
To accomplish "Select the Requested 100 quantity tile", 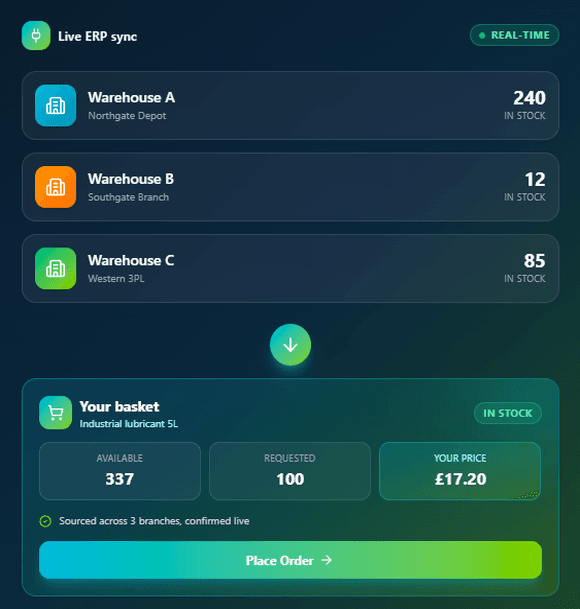I will click(290, 471).
